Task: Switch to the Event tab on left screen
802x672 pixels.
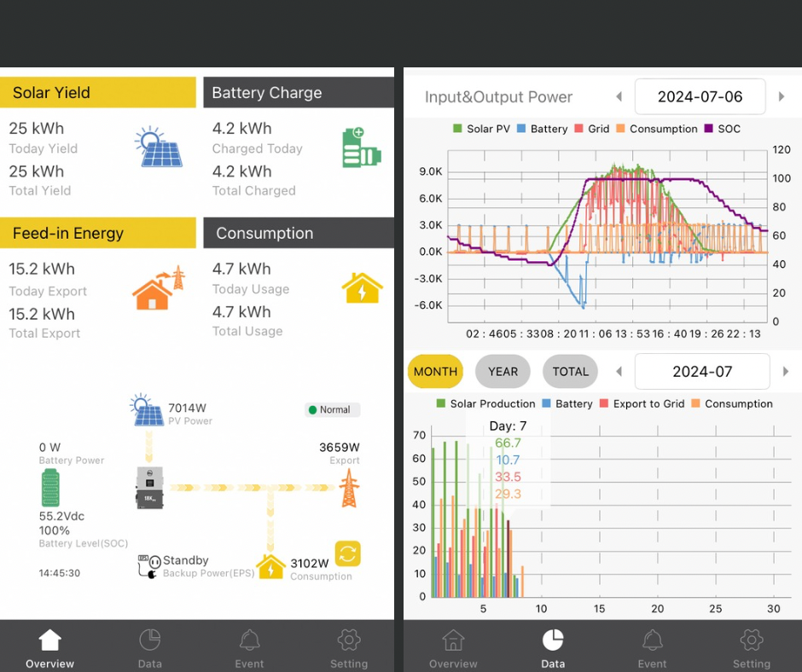Action: click(x=249, y=649)
